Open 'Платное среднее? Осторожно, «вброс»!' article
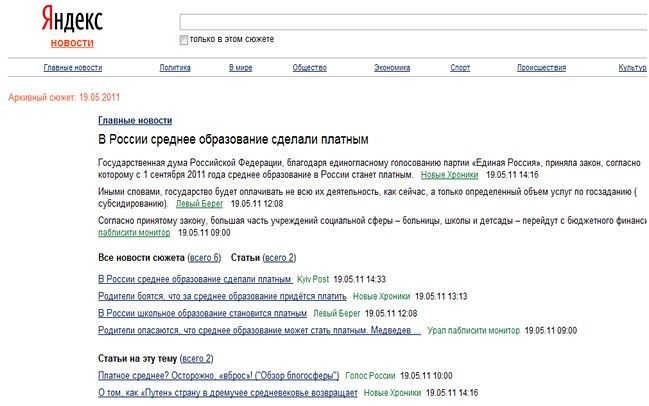The height and width of the screenshot is (406, 649). click(219, 376)
